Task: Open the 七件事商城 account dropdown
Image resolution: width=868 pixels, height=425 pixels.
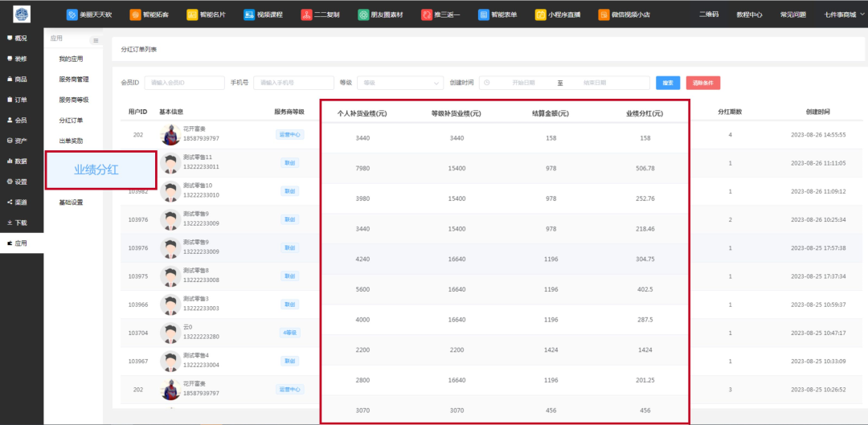Action: [844, 14]
